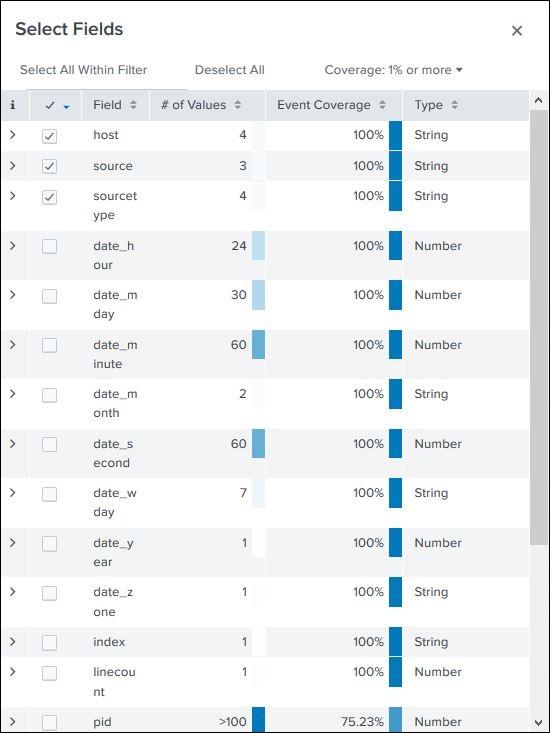Sort by Event Coverage column arrows

click(x=382, y=105)
